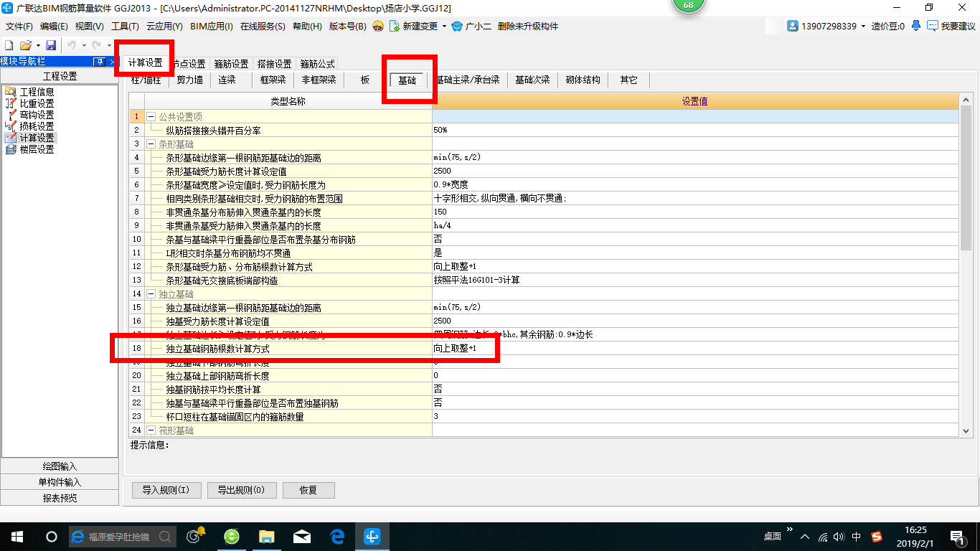Open the 报表预览 module
The image size is (980, 551).
[60, 498]
